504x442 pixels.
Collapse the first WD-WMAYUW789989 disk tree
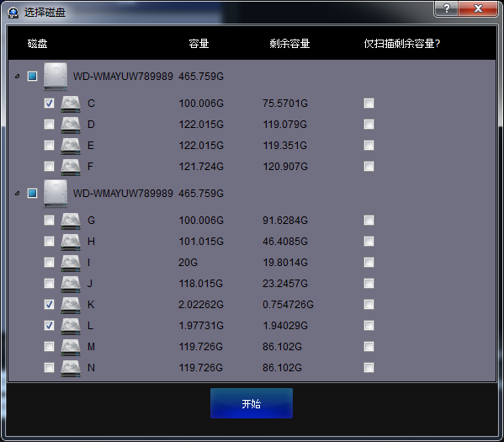pos(18,77)
